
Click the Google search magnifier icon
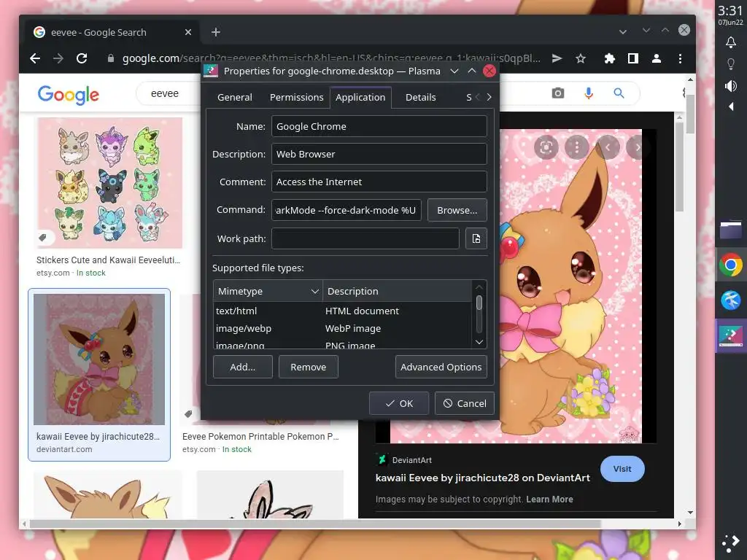point(619,93)
